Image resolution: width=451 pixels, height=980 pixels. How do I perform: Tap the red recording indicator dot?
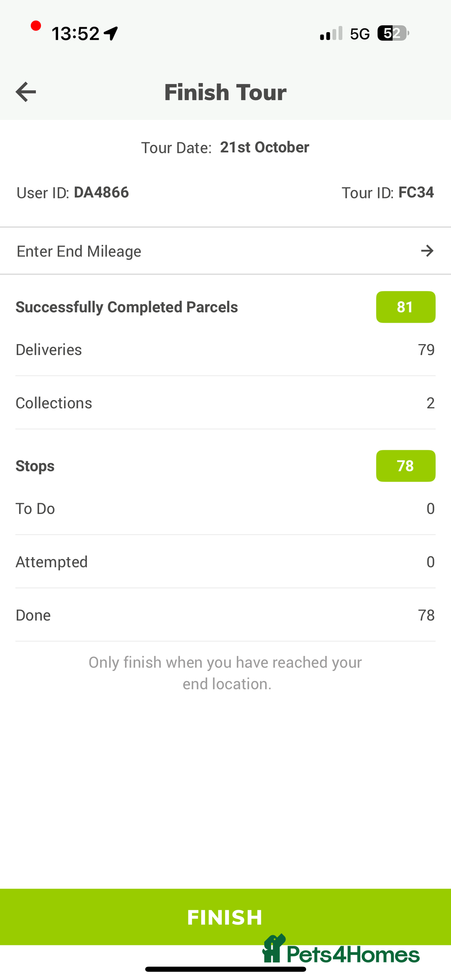coord(36,26)
